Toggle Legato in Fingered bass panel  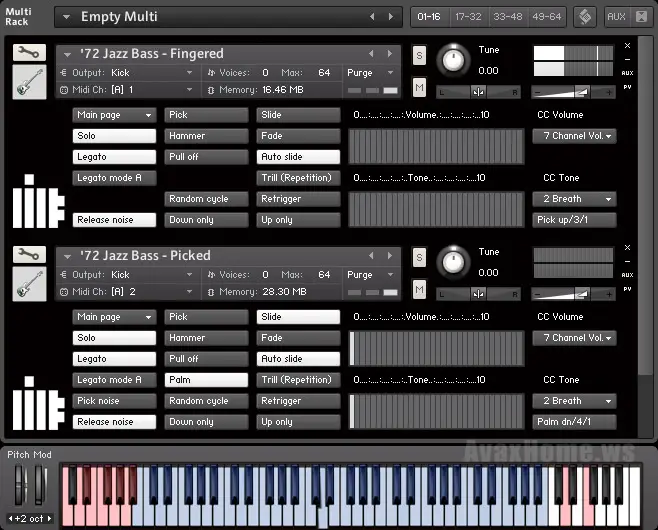point(114,157)
